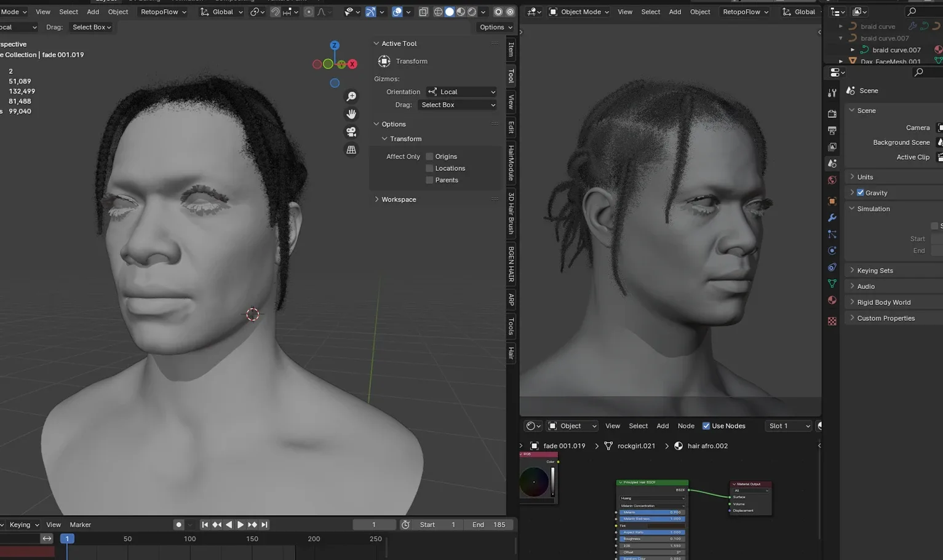
Task: Open the Options popover in the left viewport
Action: (496, 27)
